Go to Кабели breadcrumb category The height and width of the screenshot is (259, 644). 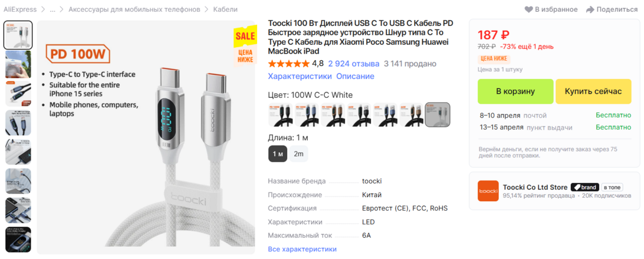tap(225, 9)
